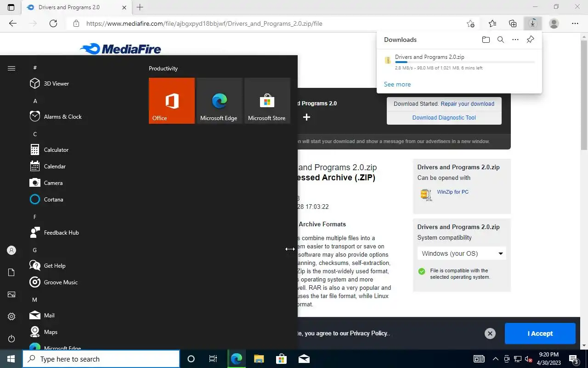Show hidden system tray icons

tap(495, 359)
